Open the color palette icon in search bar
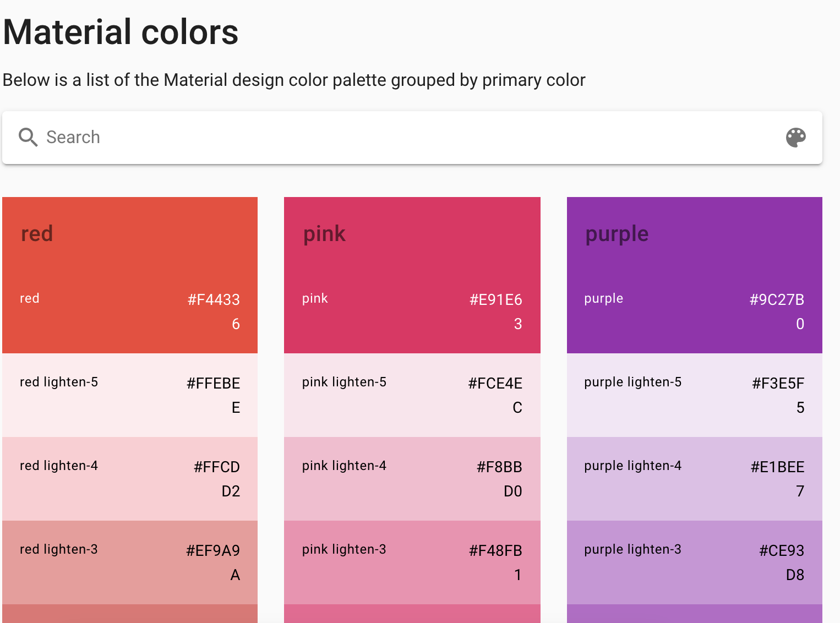 (795, 137)
